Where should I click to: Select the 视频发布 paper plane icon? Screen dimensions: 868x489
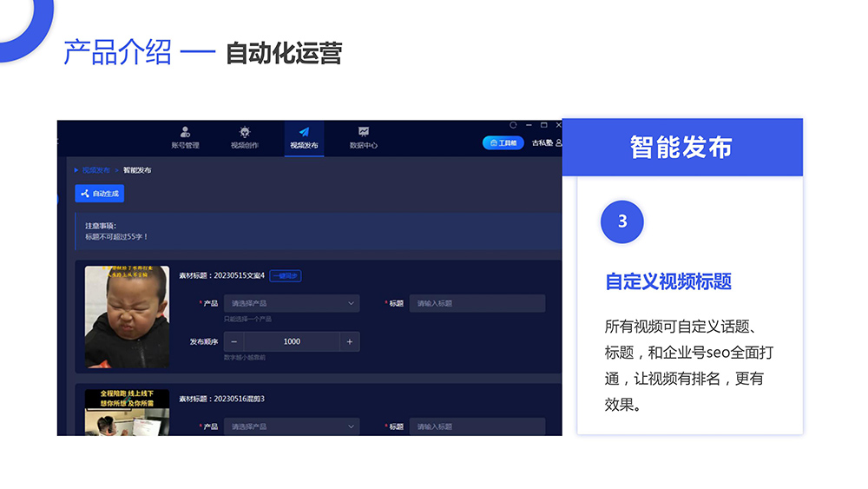pos(304,133)
